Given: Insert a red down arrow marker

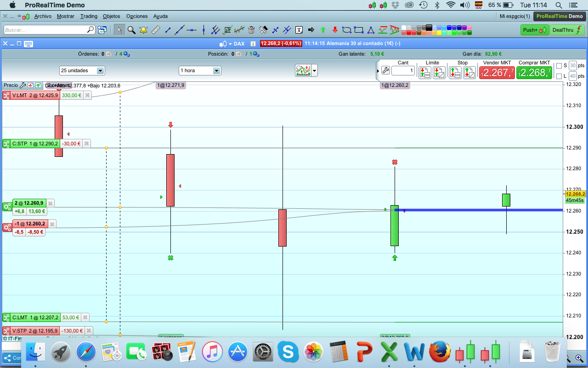Looking at the screenshot, I should 335,30.
